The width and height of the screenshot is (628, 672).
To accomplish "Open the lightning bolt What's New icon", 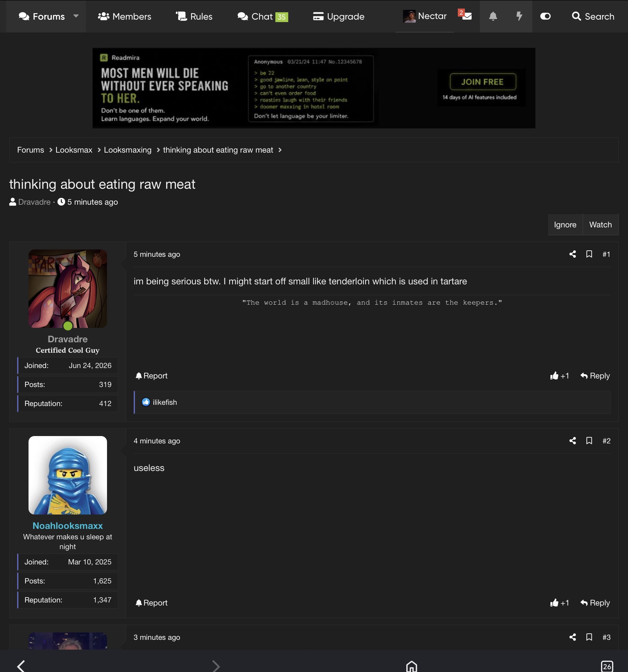I will [519, 16].
